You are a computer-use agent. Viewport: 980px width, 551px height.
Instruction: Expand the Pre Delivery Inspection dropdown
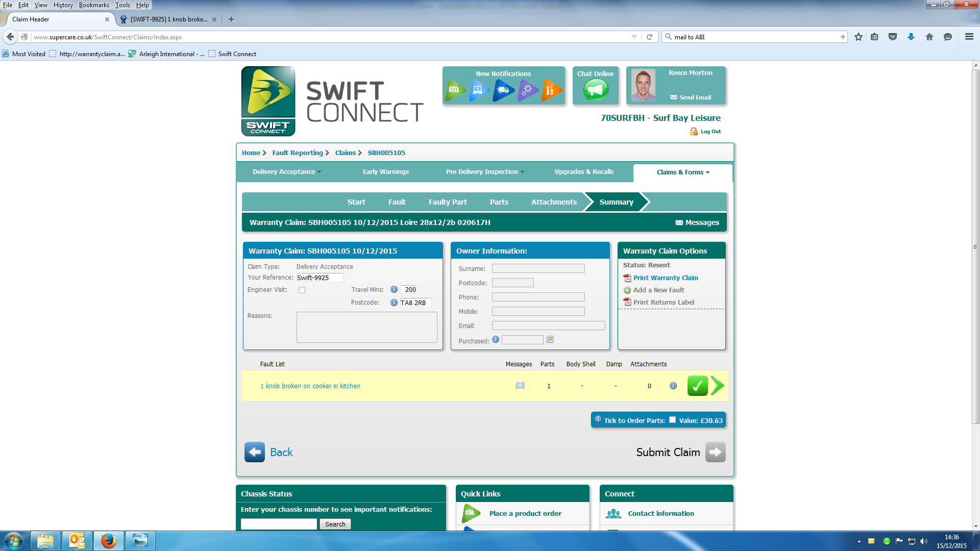pyautogui.click(x=485, y=172)
